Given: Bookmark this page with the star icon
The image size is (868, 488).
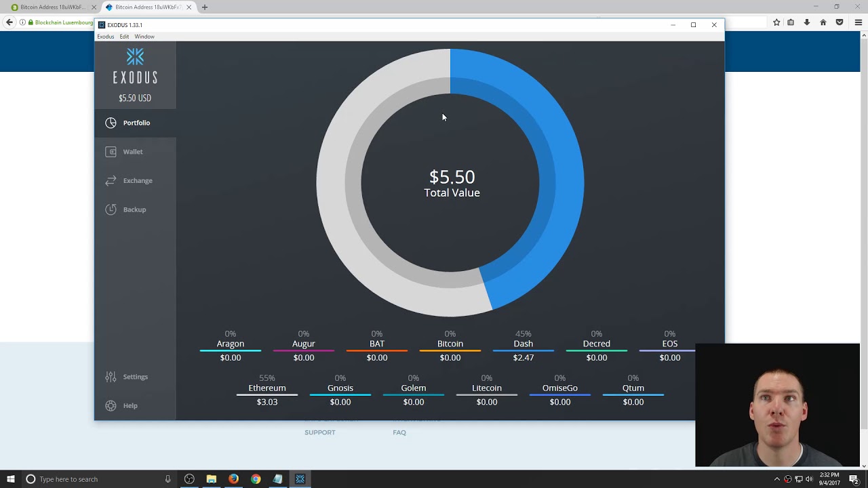Looking at the screenshot, I should (x=776, y=22).
